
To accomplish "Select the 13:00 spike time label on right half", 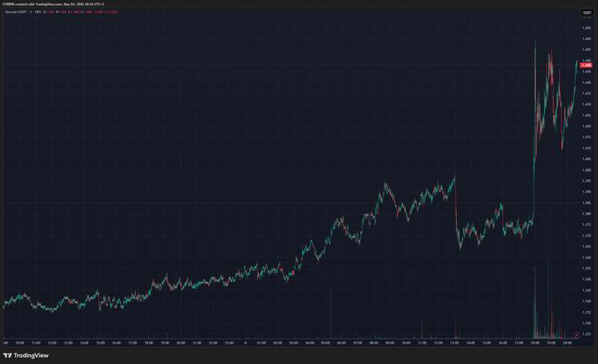I will click(x=454, y=342).
